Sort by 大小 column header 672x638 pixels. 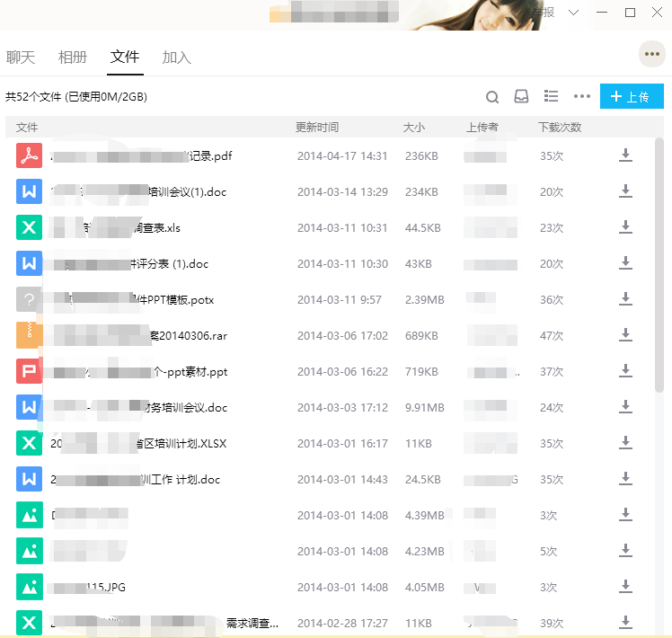[414, 128]
